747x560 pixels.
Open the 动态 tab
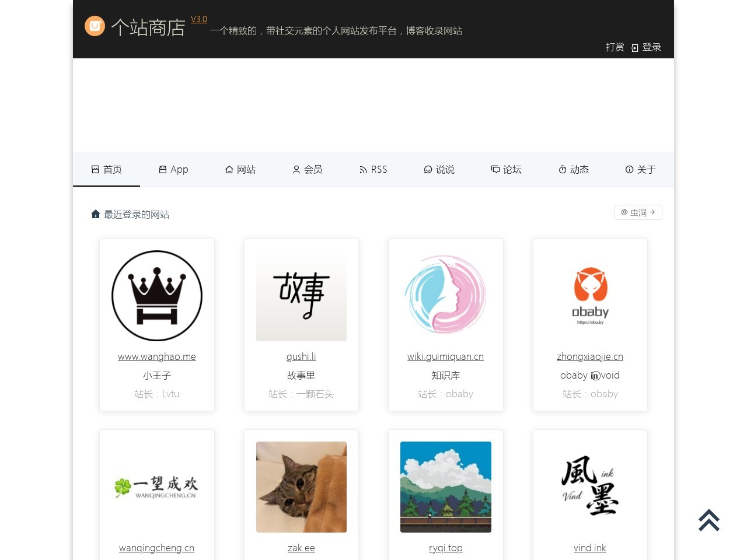(x=574, y=169)
